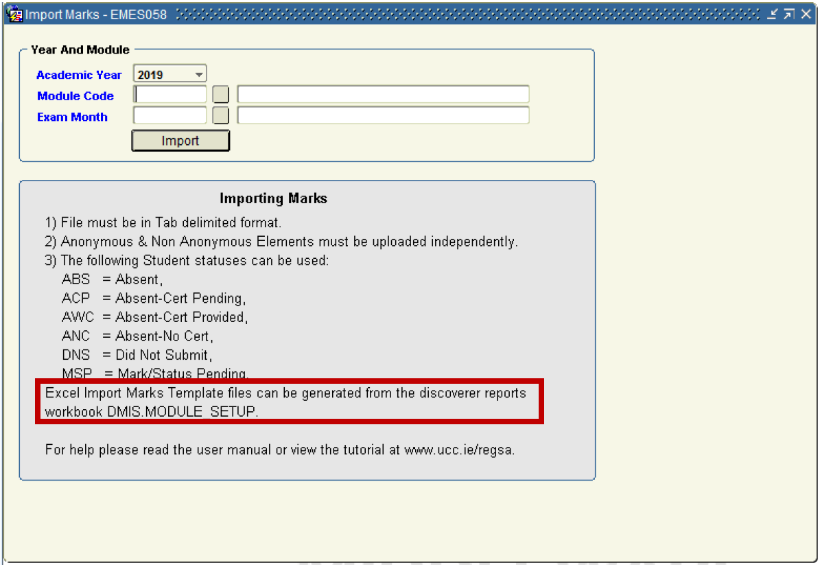The width and height of the screenshot is (820, 565).
Task: Expand the Academic Year dropdown arrow
Action: 199,75
